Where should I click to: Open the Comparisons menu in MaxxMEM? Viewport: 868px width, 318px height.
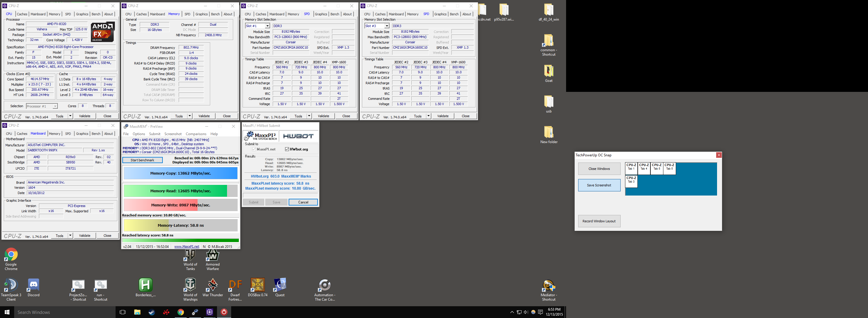[196, 134]
